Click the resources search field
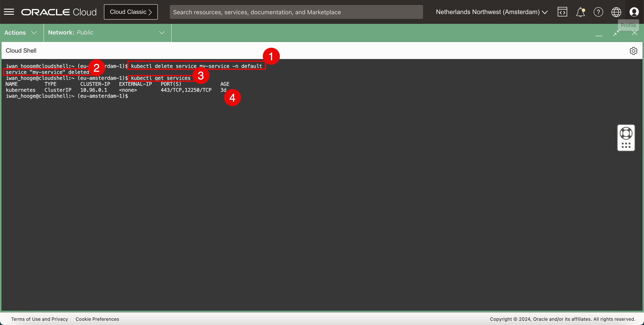Viewport: 644px width, 325px height. [296, 12]
